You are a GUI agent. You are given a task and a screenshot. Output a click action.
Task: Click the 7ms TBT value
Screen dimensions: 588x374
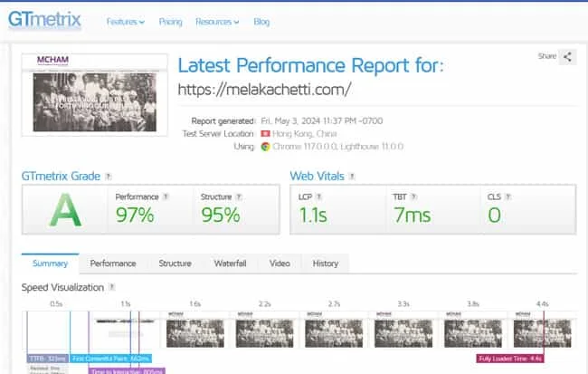(413, 216)
